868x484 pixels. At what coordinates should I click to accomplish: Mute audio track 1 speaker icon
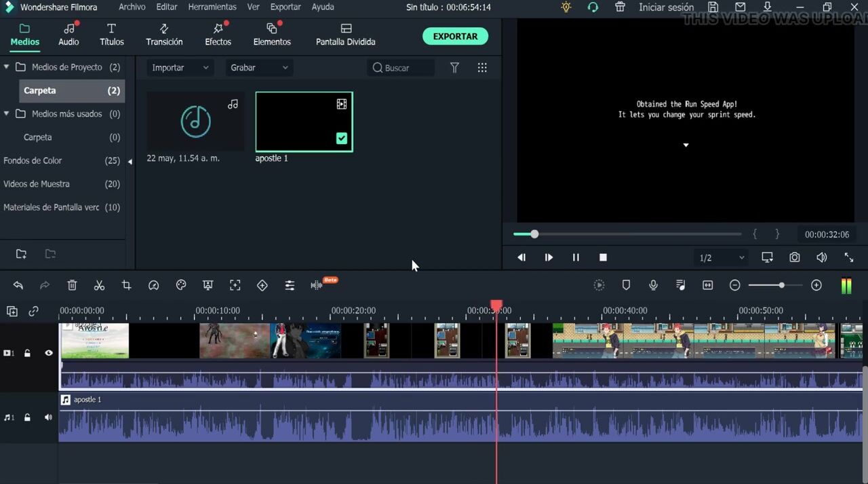(48, 417)
